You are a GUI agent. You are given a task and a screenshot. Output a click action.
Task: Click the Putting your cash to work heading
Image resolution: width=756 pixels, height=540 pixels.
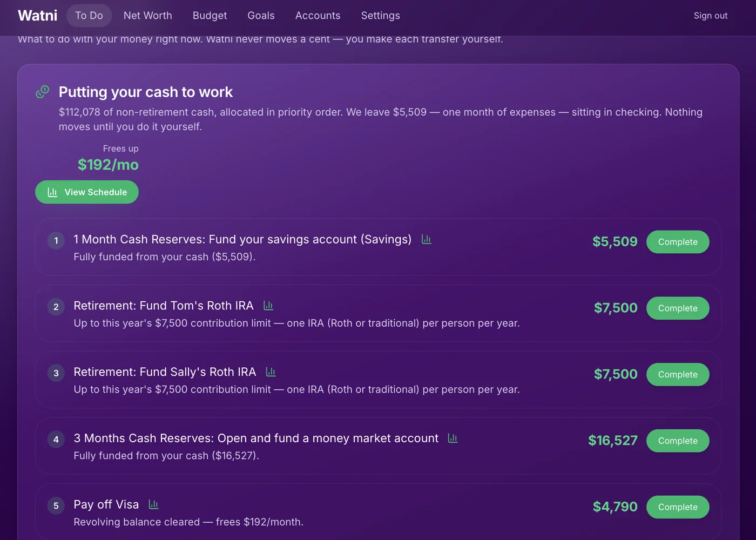[x=146, y=92]
